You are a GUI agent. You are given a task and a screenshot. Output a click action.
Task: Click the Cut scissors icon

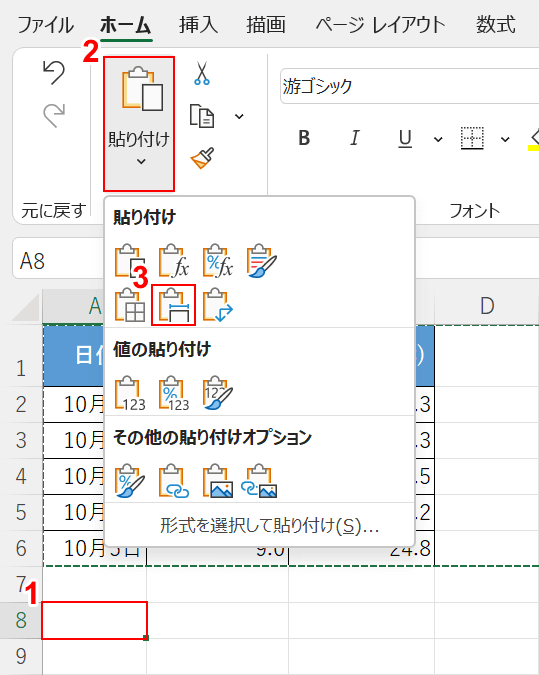[x=201, y=73]
